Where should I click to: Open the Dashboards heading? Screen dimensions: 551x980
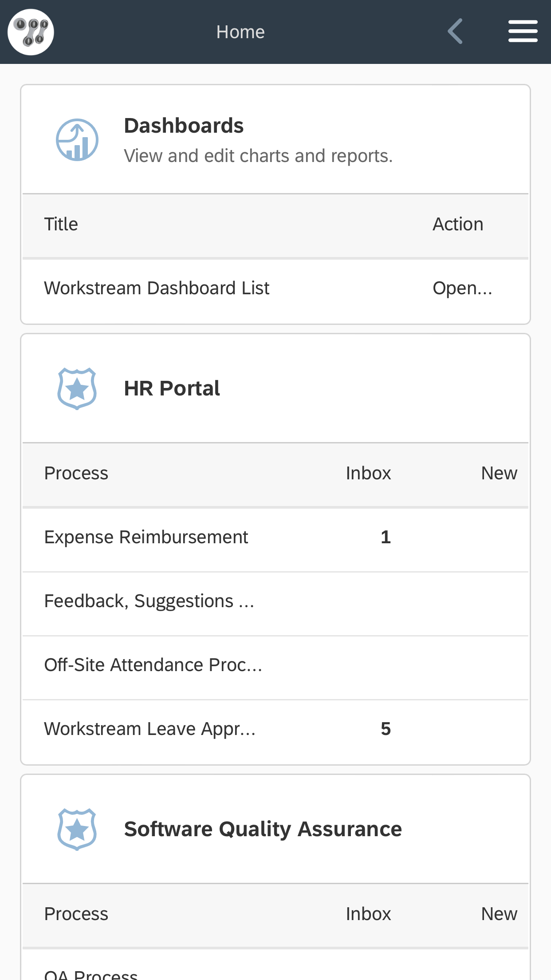pos(184,126)
